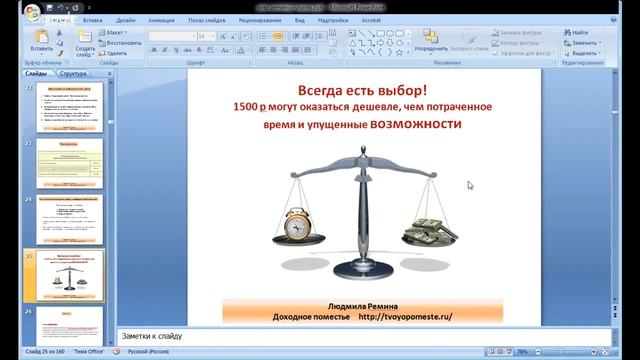Click the Найти find button
The image size is (640, 360).
coord(576,32)
